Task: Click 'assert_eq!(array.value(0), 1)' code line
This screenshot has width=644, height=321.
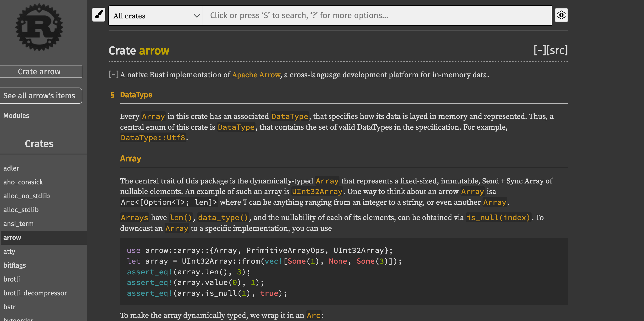Action: pos(195,283)
